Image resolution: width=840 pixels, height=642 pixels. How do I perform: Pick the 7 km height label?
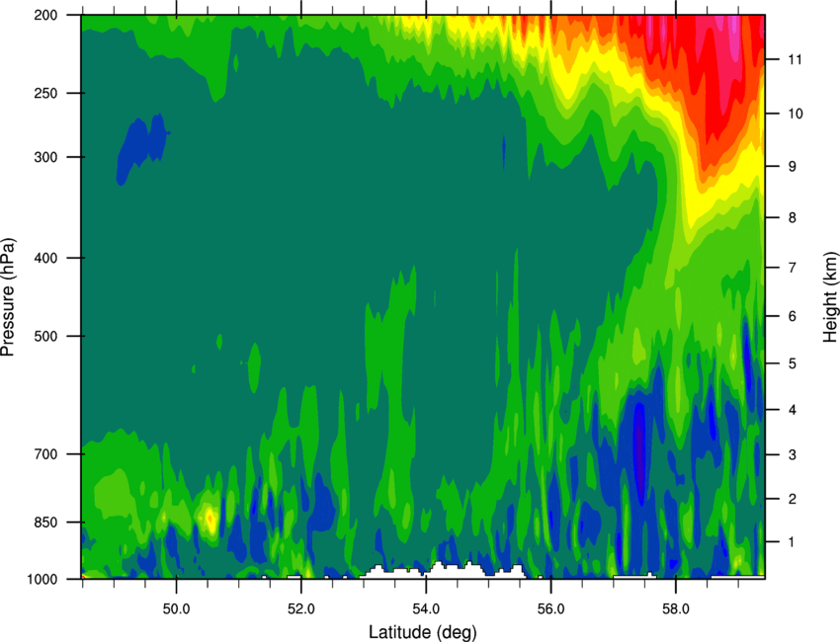coord(792,268)
